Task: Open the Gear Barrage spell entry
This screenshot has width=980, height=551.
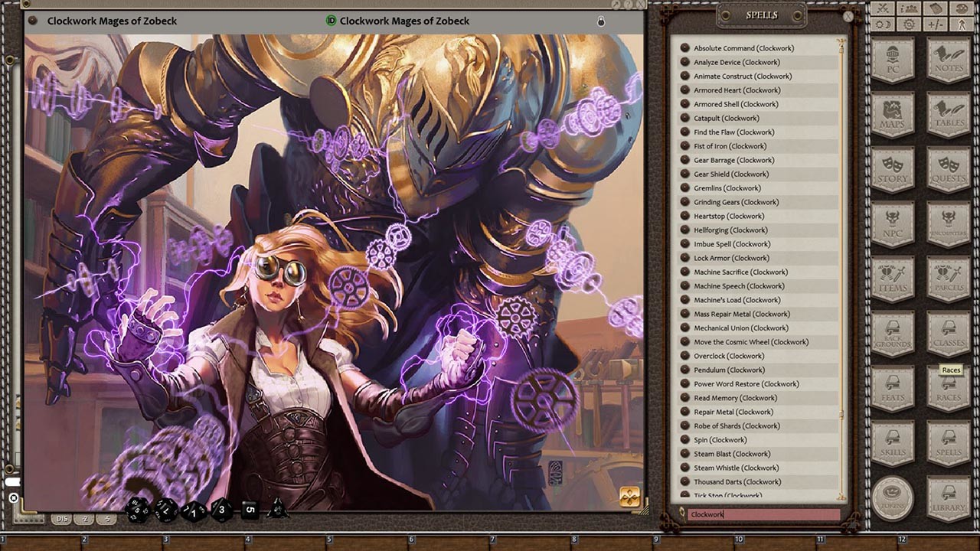Action: (x=733, y=160)
